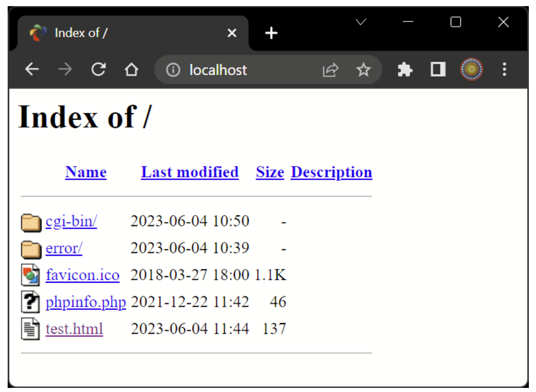Close the 'Index of /' tab

(x=232, y=34)
